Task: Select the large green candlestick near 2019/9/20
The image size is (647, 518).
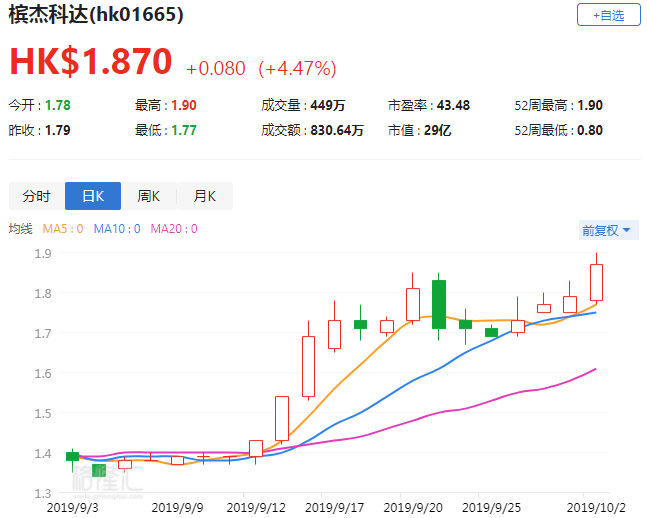Action: (x=439, y=304)
